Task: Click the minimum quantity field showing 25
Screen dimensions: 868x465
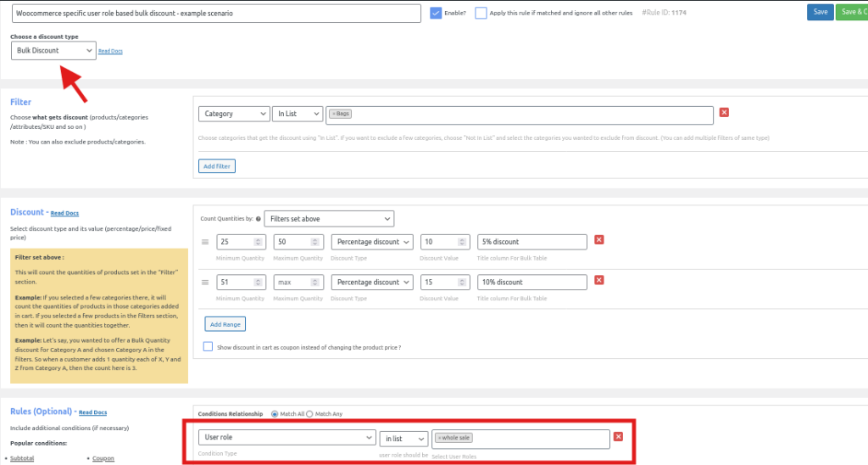Action: [241, 242]
